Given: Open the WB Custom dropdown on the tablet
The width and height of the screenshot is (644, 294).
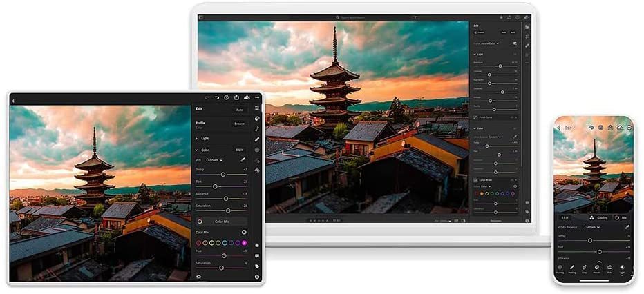Looking at the screenshot, I should click(214, 160).
